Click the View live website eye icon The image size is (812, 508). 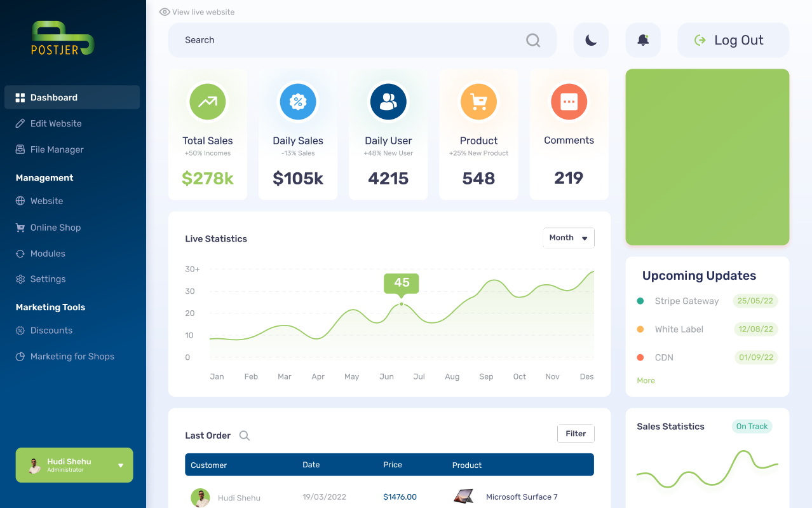[x=165, y=12]
